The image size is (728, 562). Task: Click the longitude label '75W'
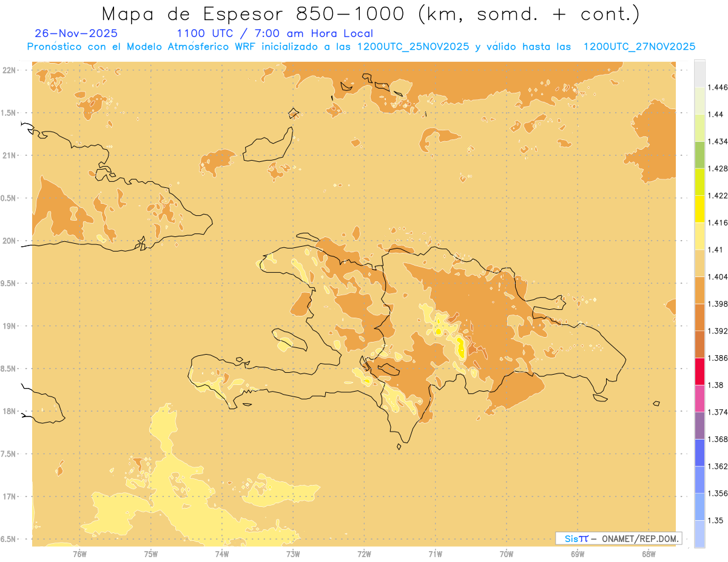(x=150, y=554)
